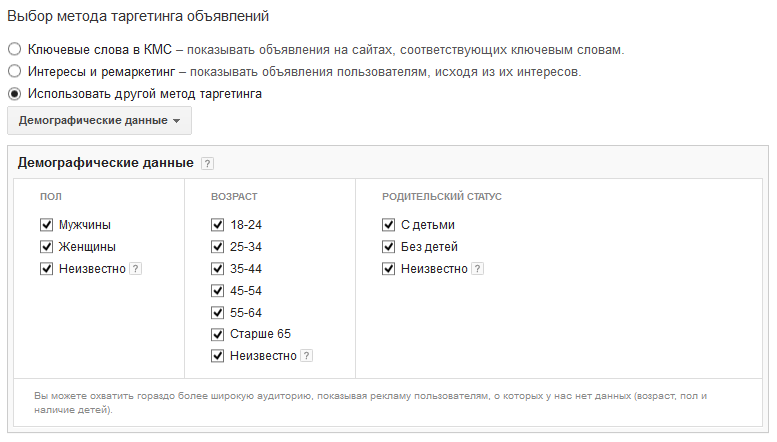Viewport: 777px width, 442px height.
Task: Select Ключевые слова в КМС radio option
Action: [x=15, y=49]
